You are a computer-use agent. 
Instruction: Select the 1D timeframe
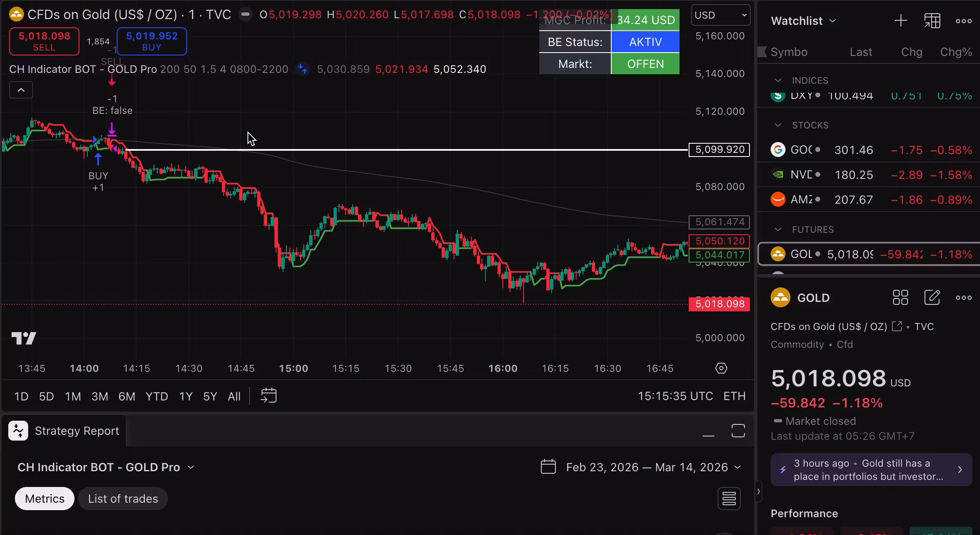(21, 396)
